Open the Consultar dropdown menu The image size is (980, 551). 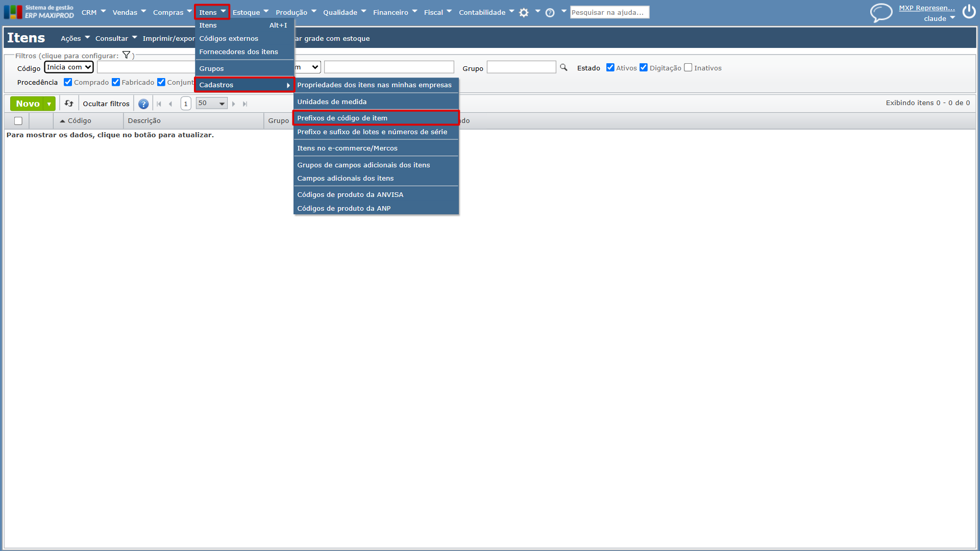[116, 38]
